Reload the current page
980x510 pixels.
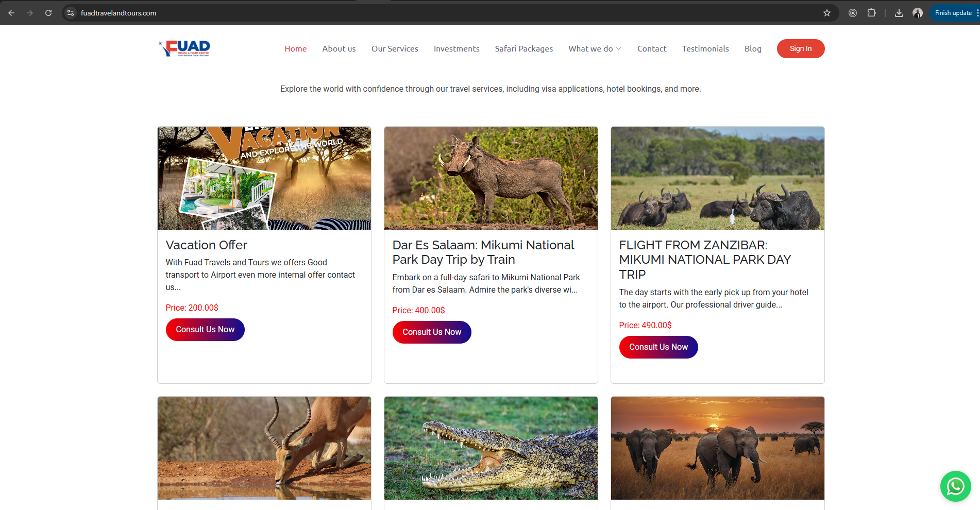tap(48, 12)
